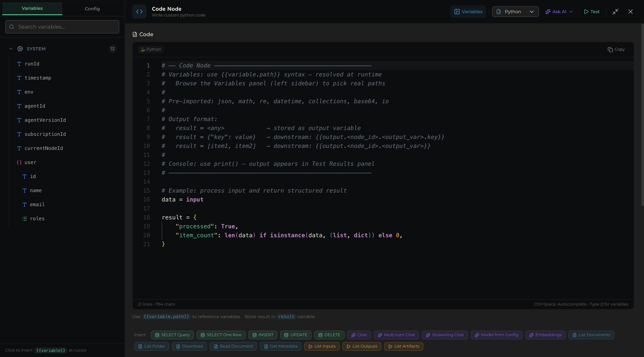Insert the Multi-turn Chat snippet
Viewport: 644px width, 357px height.
pyautogui.click(x=396, y=335)
